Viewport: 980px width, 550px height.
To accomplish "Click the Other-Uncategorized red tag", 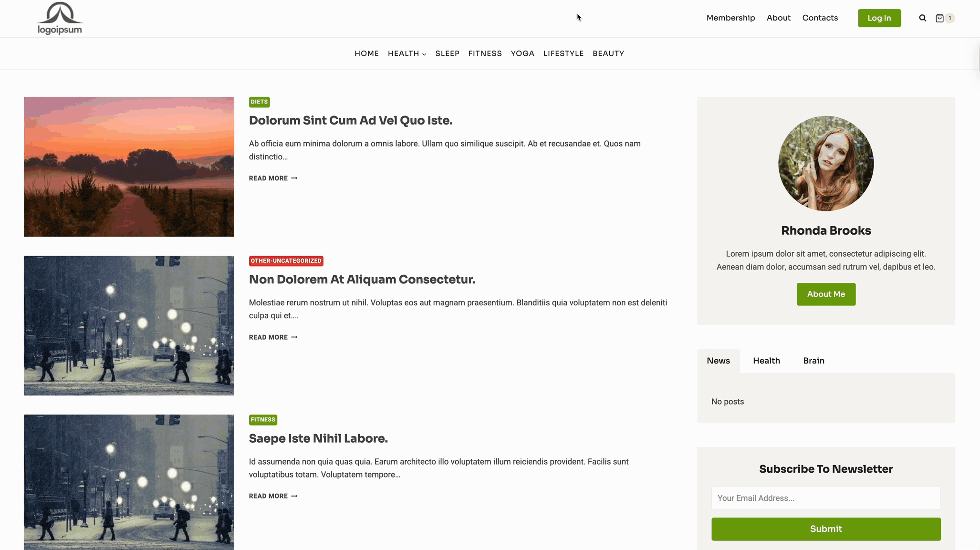I will pos(286,261).
